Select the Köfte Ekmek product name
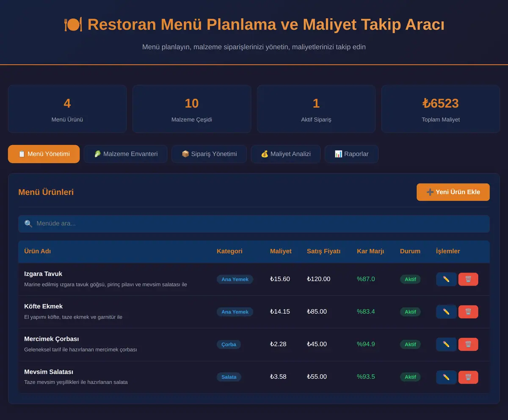Screen dimensions: 508x420 click(44, 306)
